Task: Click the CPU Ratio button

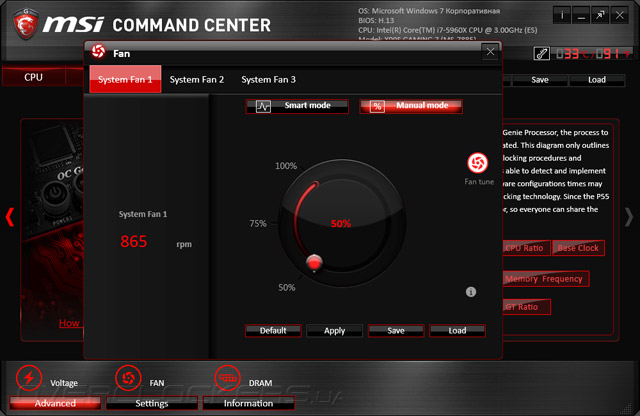Action: tap(526, 248)
